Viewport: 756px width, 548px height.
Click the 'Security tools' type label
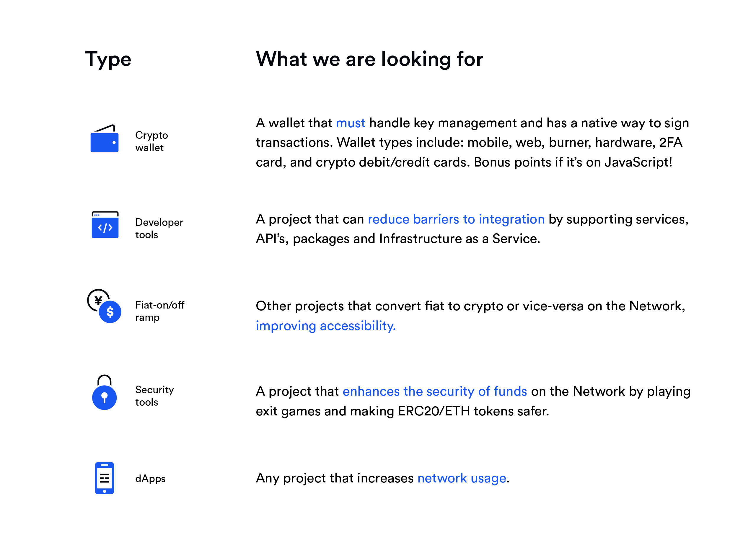coord(154,396)
